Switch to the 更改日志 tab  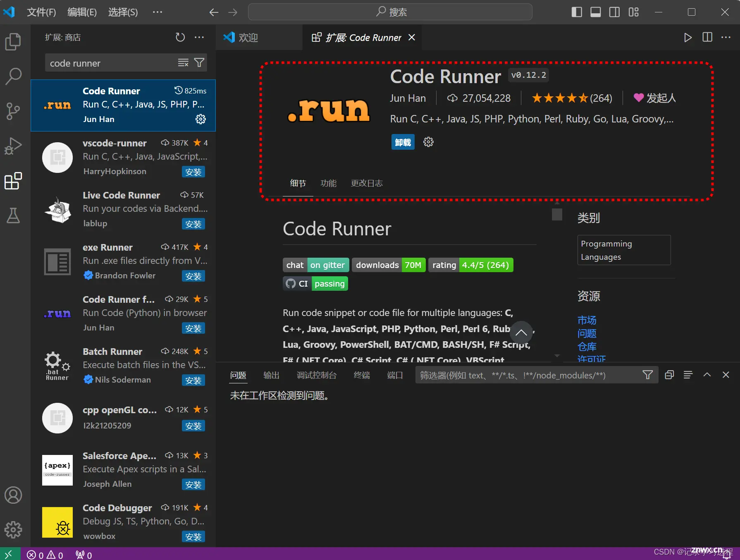[367, 183]
